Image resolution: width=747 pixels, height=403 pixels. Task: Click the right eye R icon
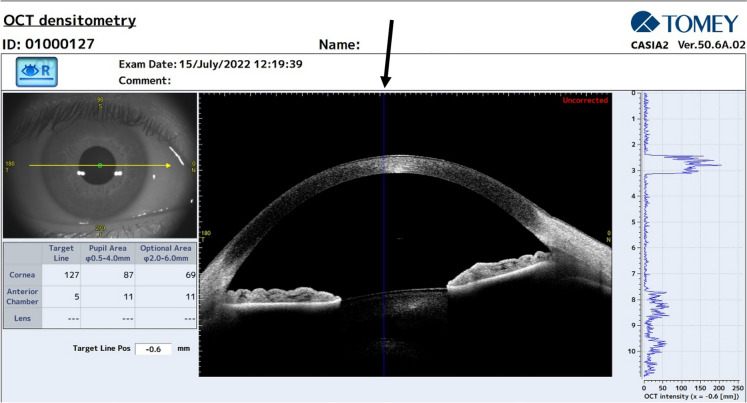click(x=35, y=72)
